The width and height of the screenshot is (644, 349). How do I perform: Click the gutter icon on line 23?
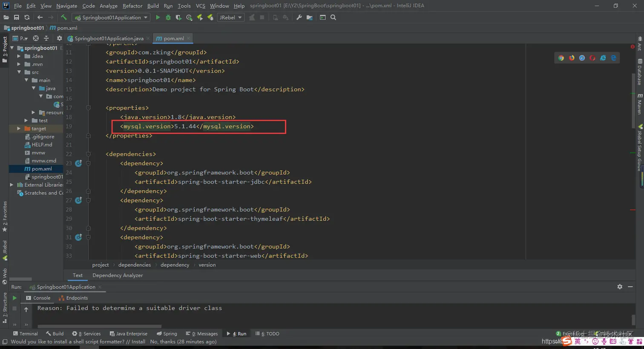click(78, 163)
